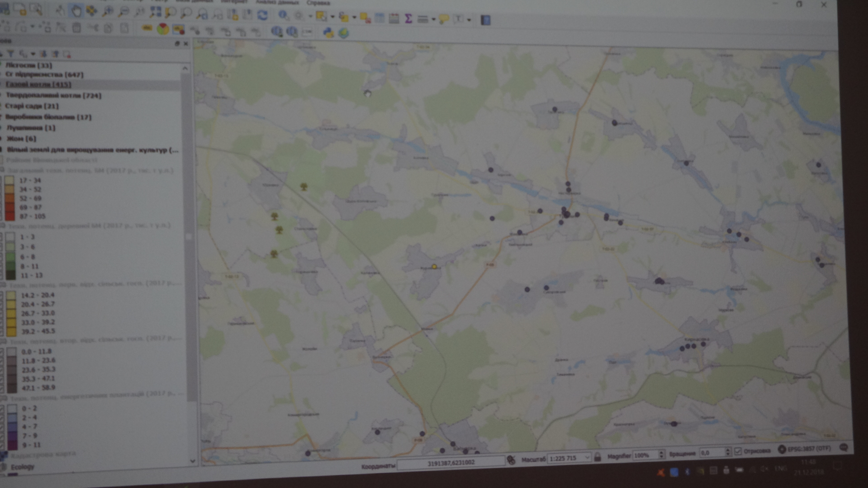
Task: Click the yellow point marker on map
Action: 434,267
